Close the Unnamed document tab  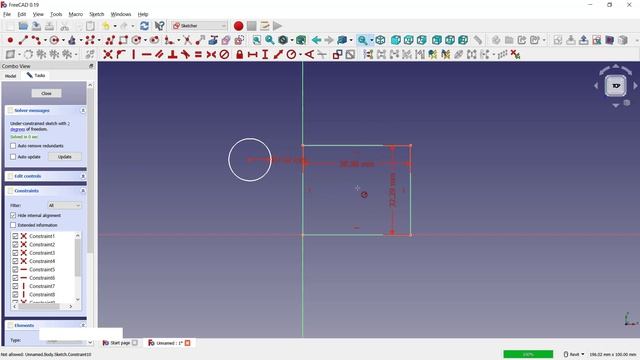click(188, 343)
